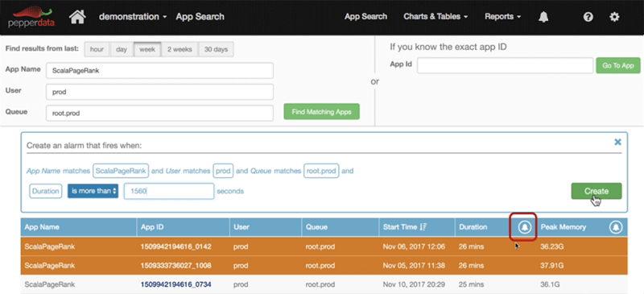Click the root.prod queue condition chip
644x294 pixels.
coord(321,171)
